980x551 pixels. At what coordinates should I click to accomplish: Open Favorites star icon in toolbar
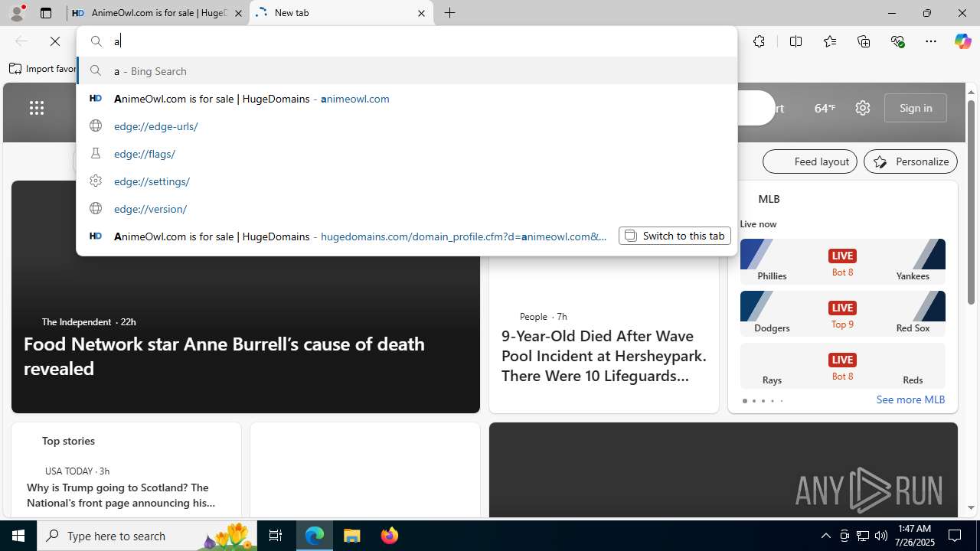(x=830, y=41)
